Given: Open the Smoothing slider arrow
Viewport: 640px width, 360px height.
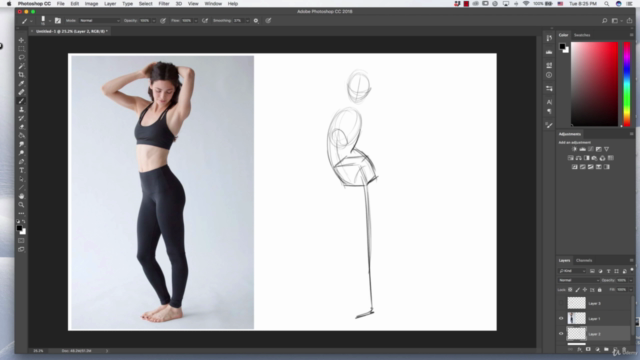Looking at the screenshot, I should coord(247,20).
